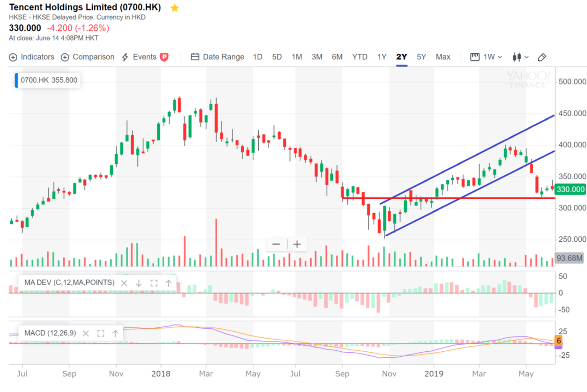Click the 93.68M volume tag
Viewport: 587px width, 392px height.
point(570,258)
